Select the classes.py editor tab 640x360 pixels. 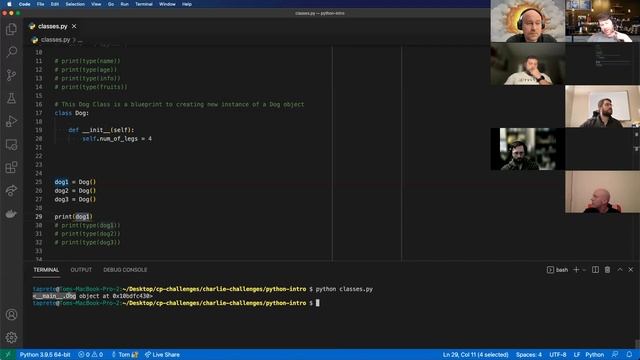[53, 26]
